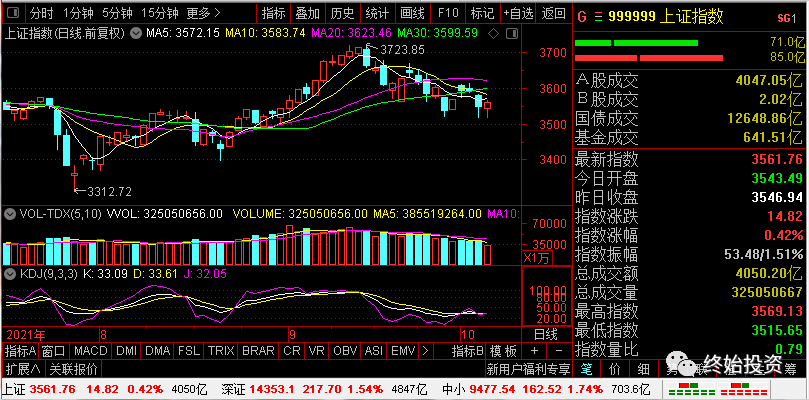Click the G icon beside 999999
Viewport: 809px width, 400px height.
point(582,17)
